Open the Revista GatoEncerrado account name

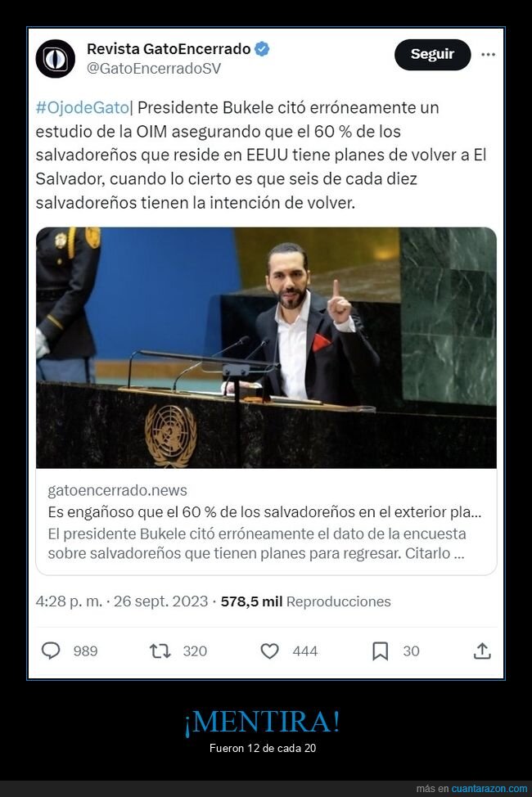click(x=169, y=49)
